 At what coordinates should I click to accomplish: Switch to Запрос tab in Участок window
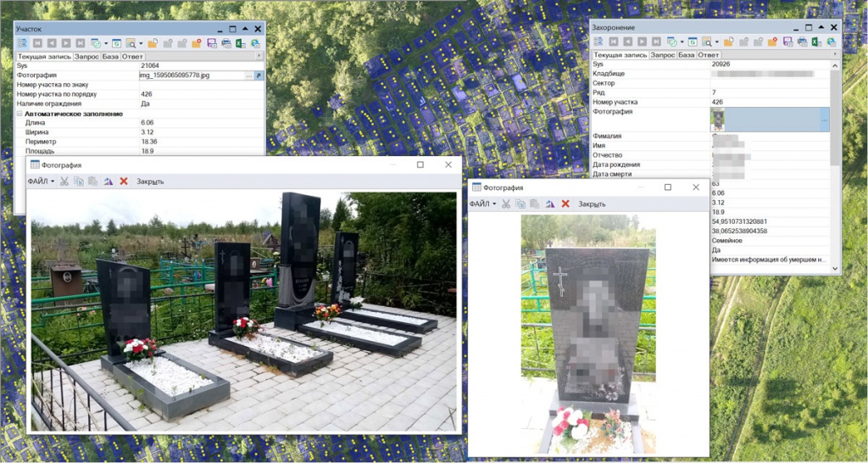tap(86, 57)
